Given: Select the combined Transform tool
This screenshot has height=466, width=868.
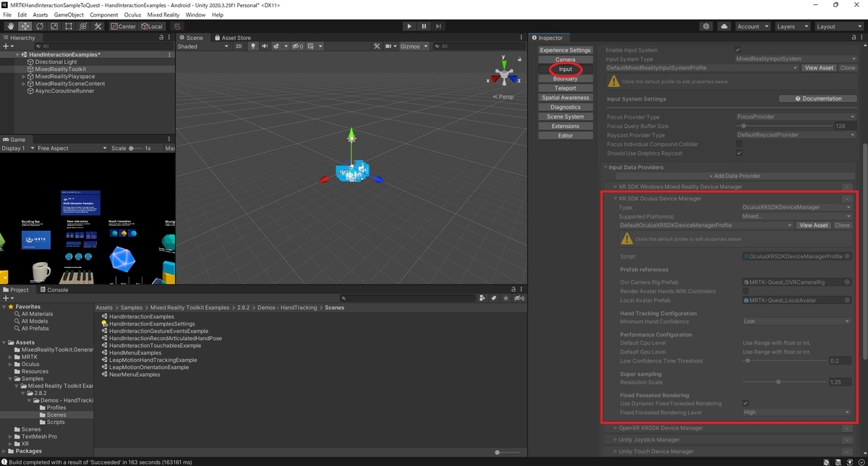Looking at the screenshot, I should click(x=83, y=26).
